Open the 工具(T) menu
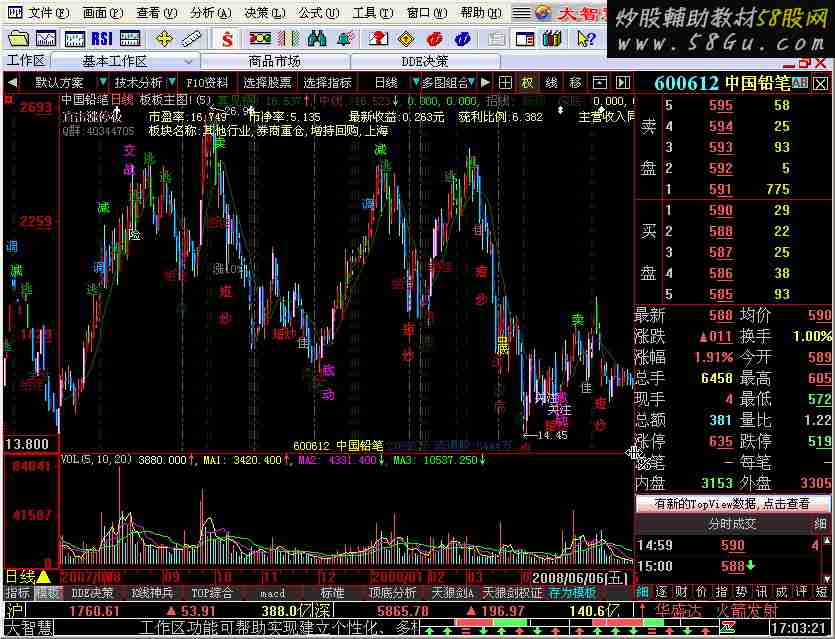 click(x=373, y=13)
